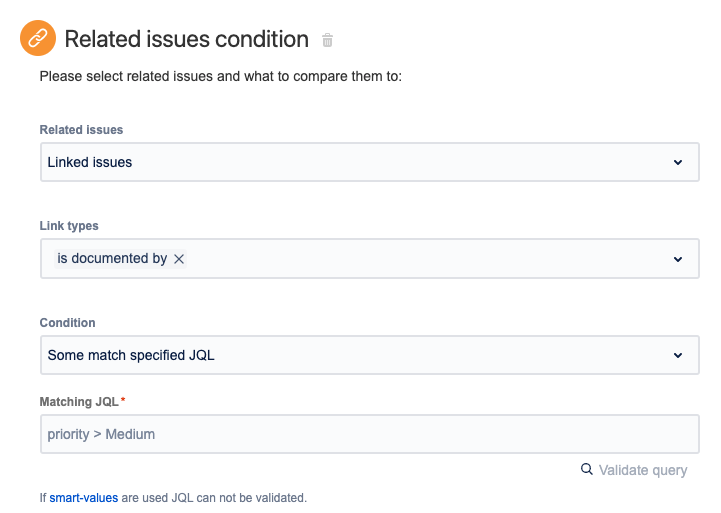Image resolution: width=721 pixels, height=513 pixels.
Task: Remove the "is documented by" link type
Action: (179, 259)
